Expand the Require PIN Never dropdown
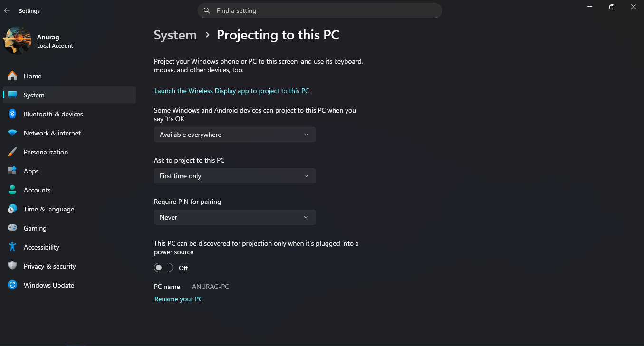This screenshot has width=644, height=346. tap(234, 217)
